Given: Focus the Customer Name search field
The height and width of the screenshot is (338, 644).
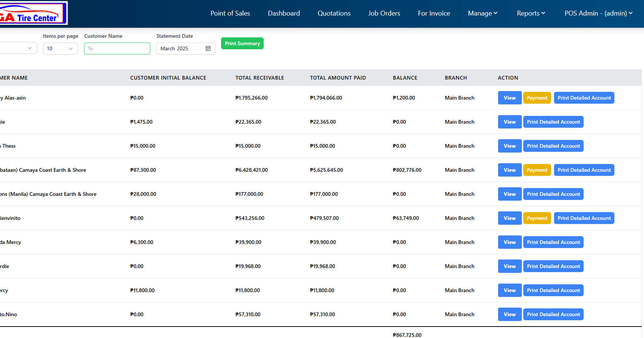Looking at the screenshot, I should point(117,48).
